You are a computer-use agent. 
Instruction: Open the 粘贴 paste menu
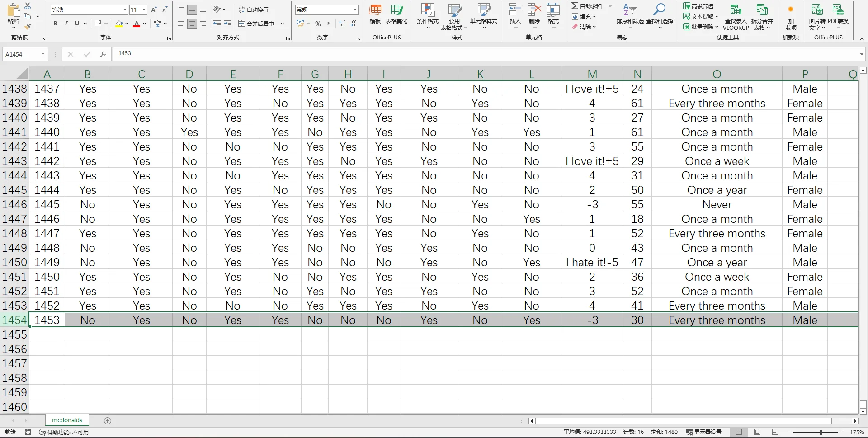point(13,17)
